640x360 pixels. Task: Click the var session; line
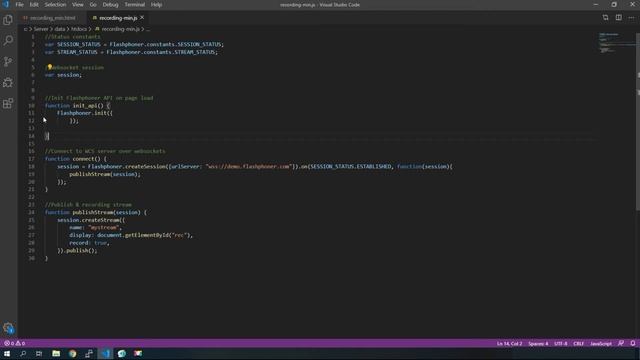coord(63,75)
